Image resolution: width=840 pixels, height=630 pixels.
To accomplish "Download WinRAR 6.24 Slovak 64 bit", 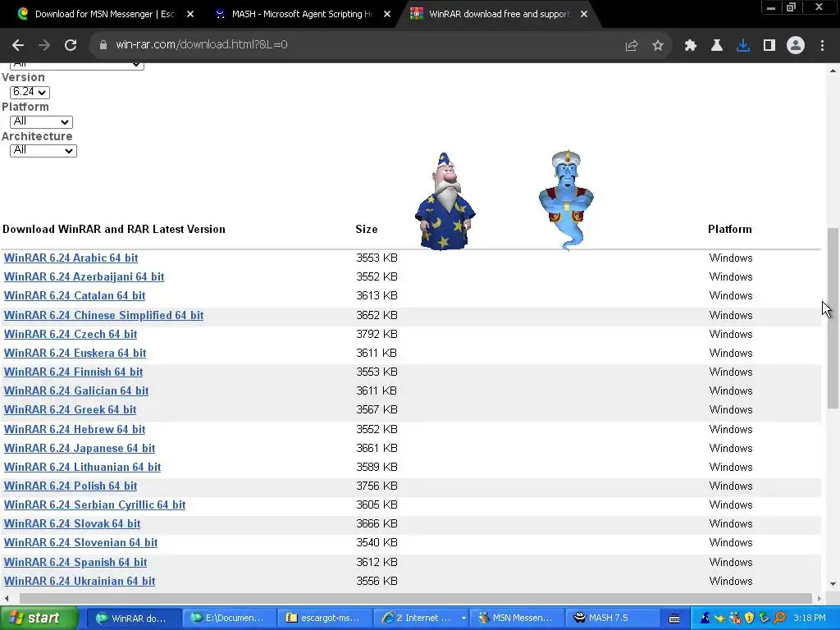I will point(72,524).
